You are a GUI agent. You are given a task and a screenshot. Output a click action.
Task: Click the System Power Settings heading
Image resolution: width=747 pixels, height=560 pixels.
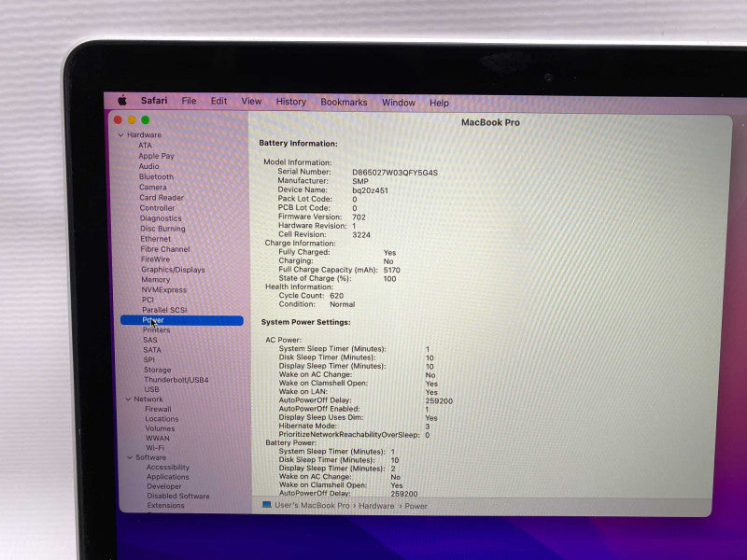point(306,322)
